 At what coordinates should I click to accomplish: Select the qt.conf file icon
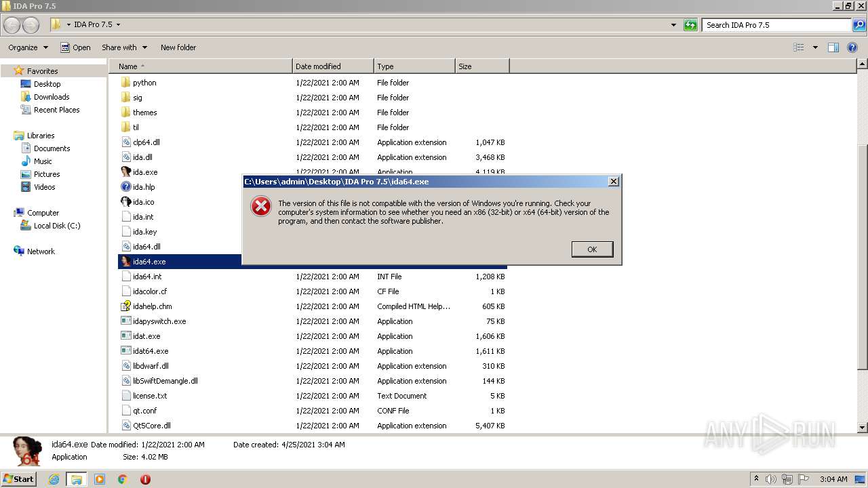click(x=125, y=411)
